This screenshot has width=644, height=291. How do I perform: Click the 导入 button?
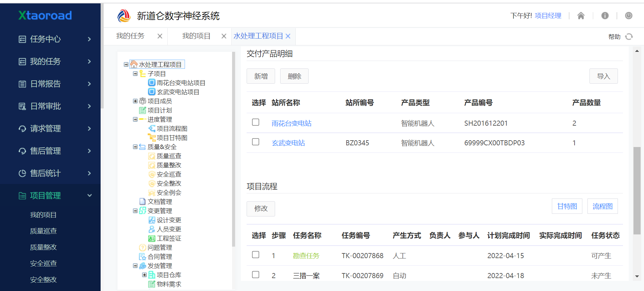[603, 76]
